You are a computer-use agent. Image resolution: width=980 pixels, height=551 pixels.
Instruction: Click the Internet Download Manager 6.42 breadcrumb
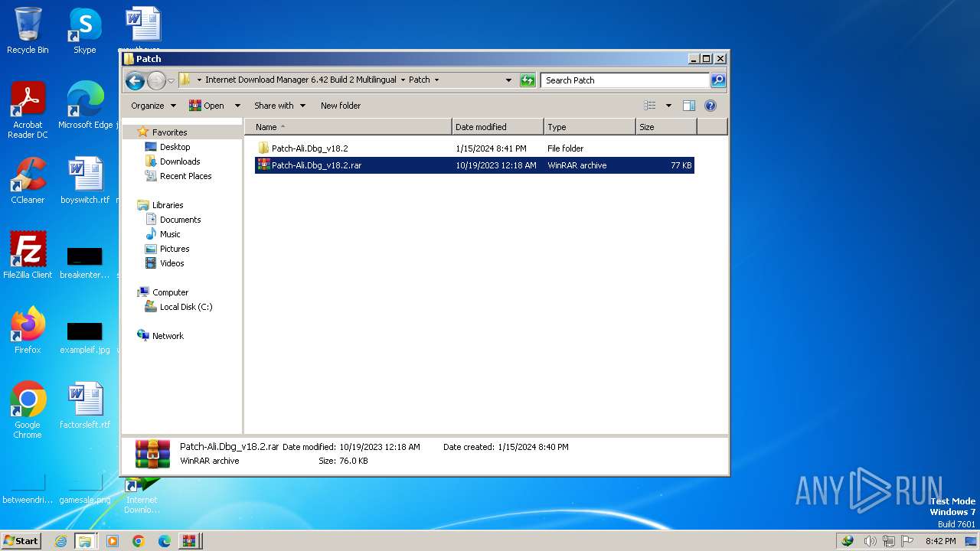(x=300, y=80)
